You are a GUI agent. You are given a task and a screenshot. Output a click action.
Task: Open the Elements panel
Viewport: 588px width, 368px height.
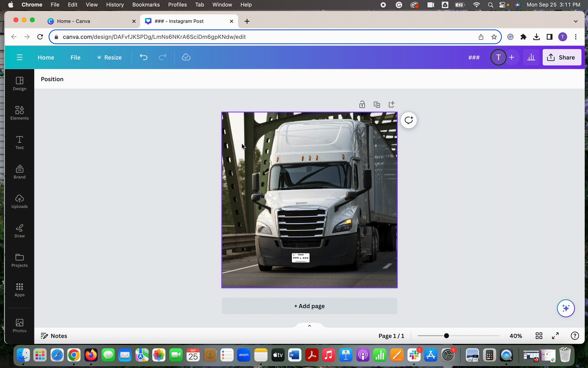(x=19, y=113)
